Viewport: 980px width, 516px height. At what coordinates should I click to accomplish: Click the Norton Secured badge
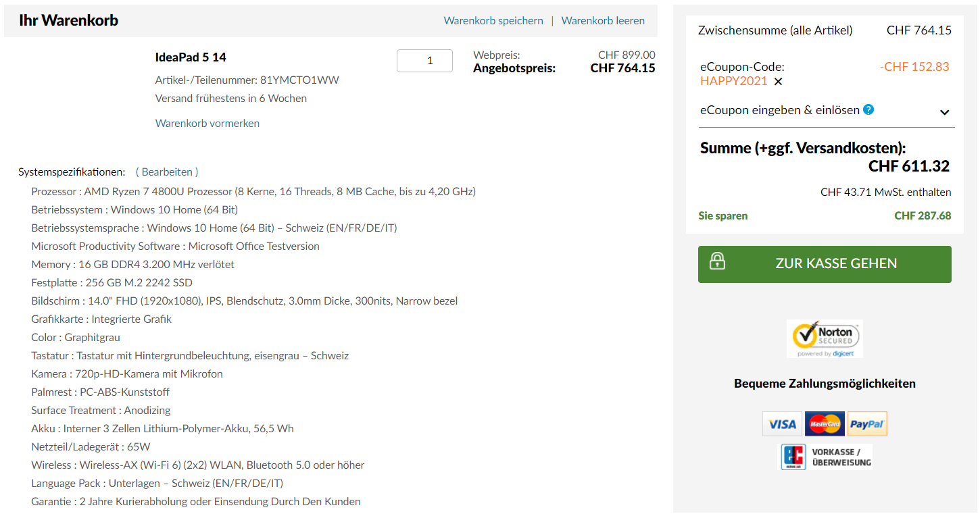825,339
